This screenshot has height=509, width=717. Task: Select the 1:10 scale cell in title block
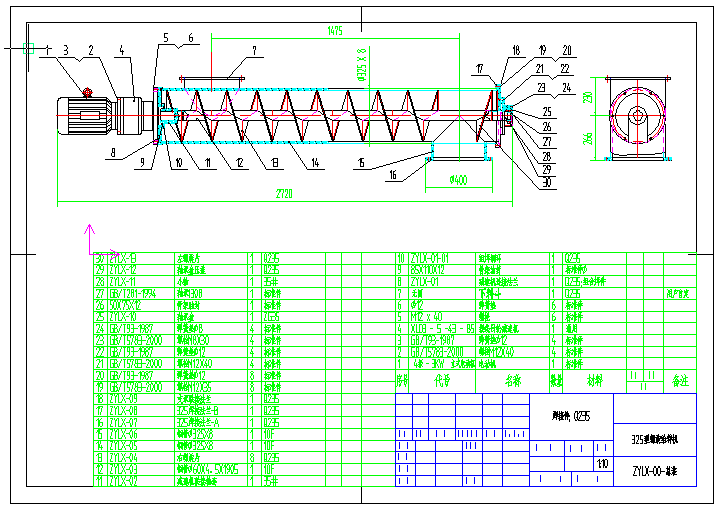click(x=603, y=464)
